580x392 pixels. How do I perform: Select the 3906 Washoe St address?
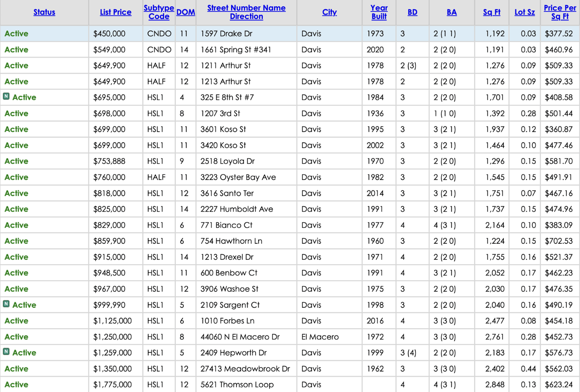(230, 289)
